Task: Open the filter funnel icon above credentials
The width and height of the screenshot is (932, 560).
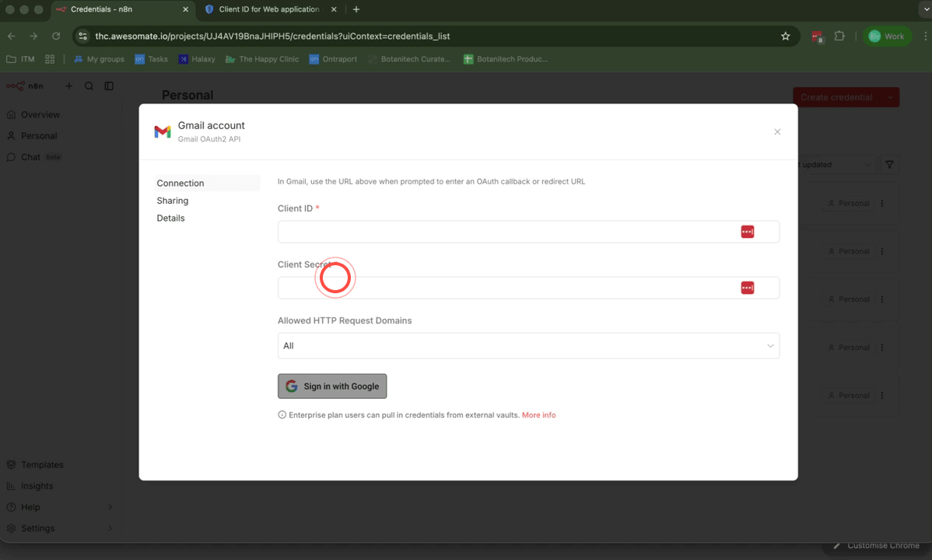Action: pyautogui.click(x=888, y=164)
